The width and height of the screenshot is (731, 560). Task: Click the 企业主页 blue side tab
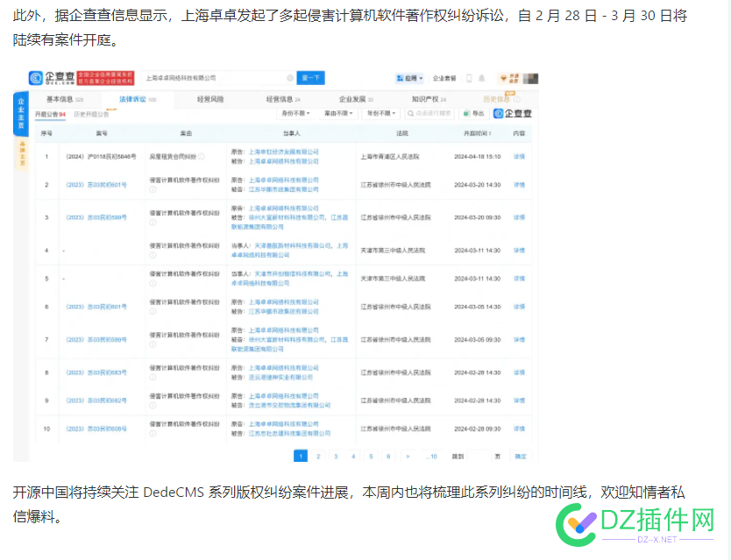21,113
